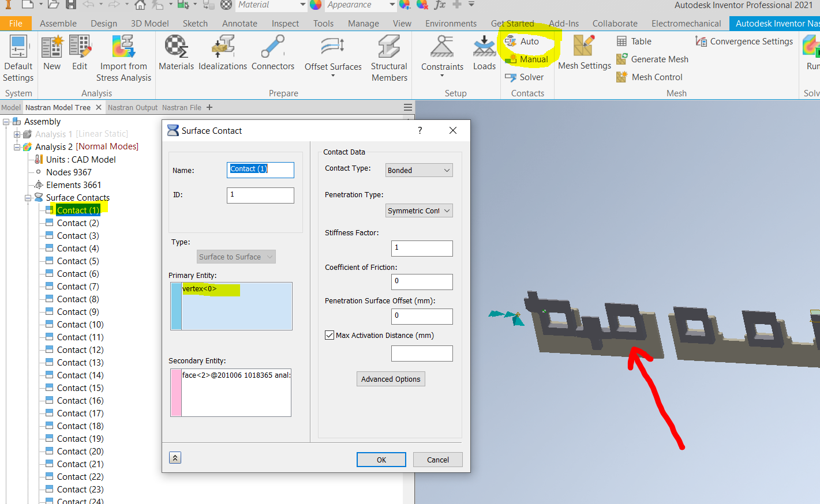Click the Generate Mesh icon

[x=620, y=59]
